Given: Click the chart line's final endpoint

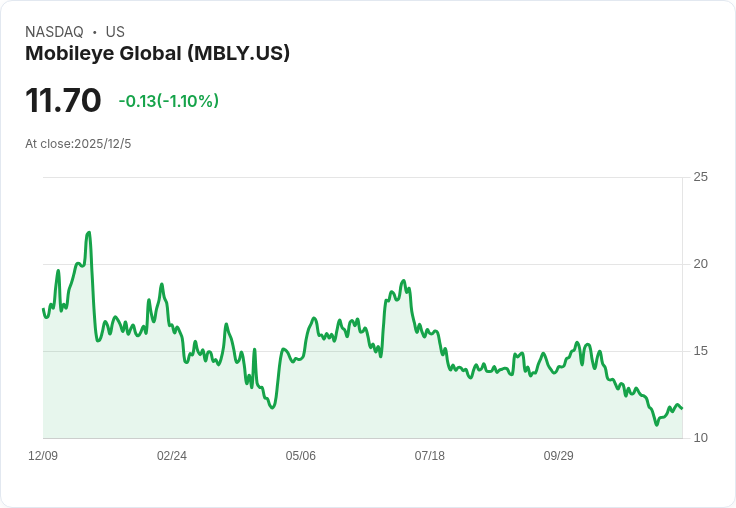Looking at the screenshot, I should pyautogui.click(x=682, y=408).
